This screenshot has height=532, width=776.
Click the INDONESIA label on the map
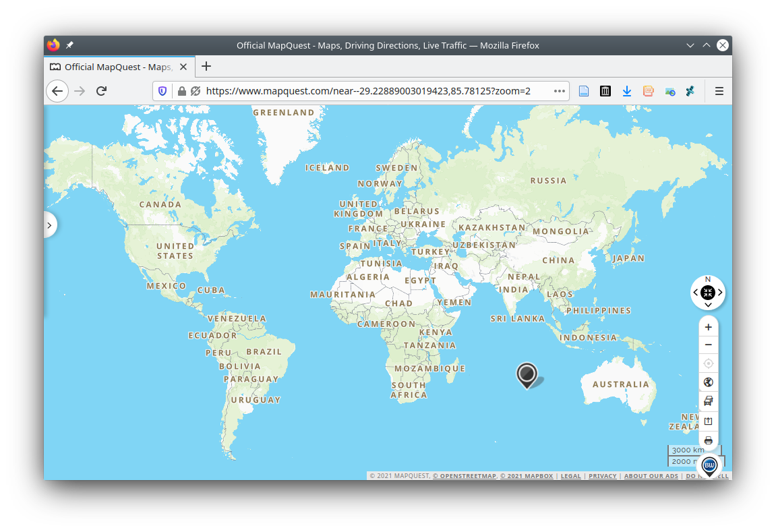tap(588, 338)
